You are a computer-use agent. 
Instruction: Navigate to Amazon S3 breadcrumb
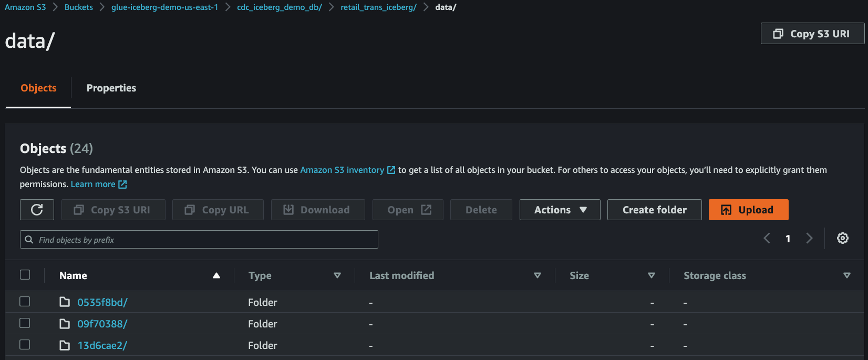tap(25, 7)
